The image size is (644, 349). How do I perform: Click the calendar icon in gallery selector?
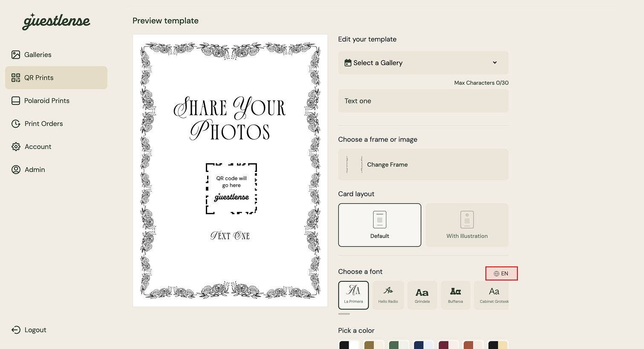coord(348,63)
